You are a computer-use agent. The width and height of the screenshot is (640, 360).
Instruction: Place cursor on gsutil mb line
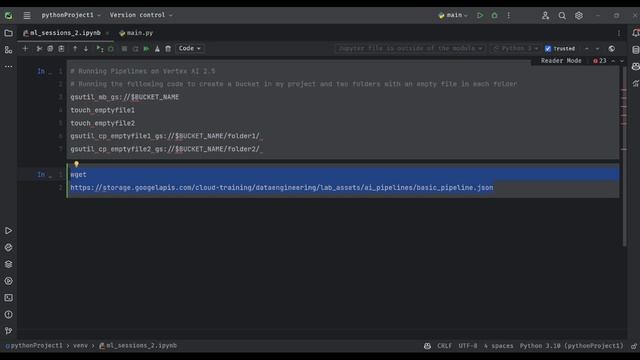coord(124,97)
